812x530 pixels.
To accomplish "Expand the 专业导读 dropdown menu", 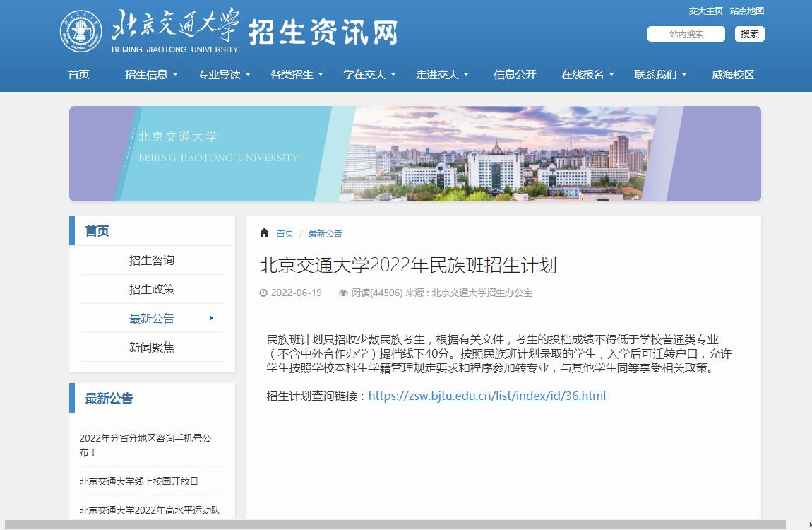I will (x=224, y=75).
